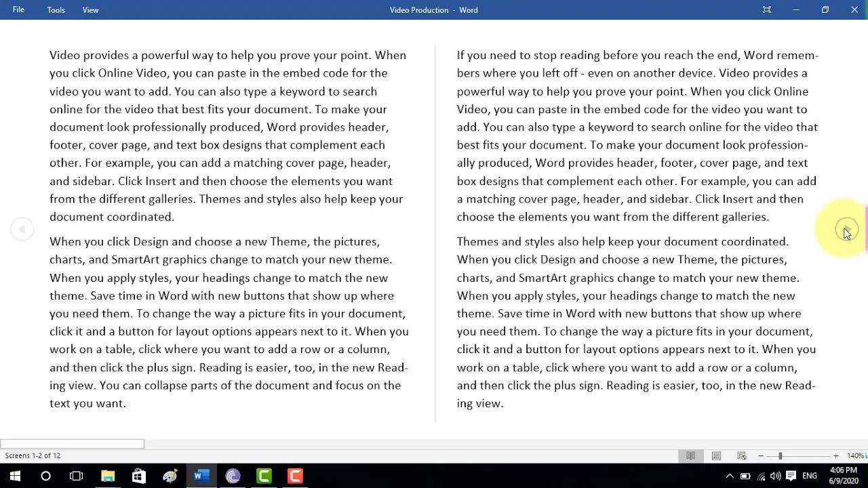Screen dimensions: 868x488
Task: Open Microsoft Store from taskbar
Action: 138,476
